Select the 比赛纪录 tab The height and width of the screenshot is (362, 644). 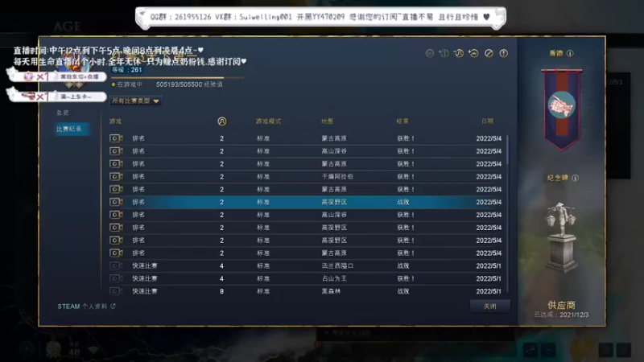[x=72, y=129]
